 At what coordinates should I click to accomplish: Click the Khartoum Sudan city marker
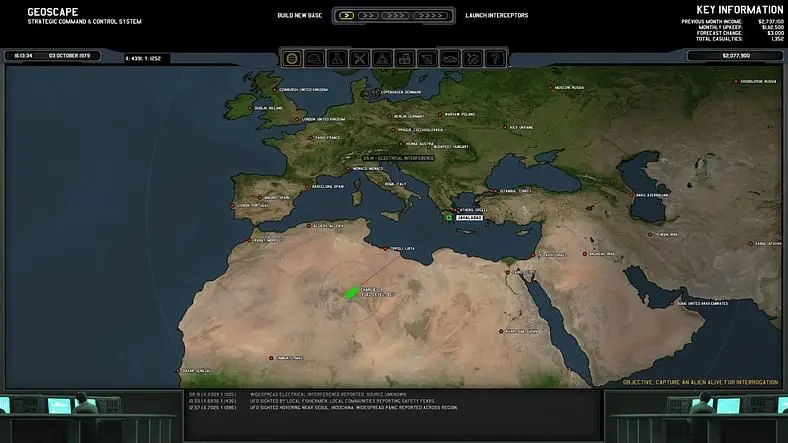501,331
